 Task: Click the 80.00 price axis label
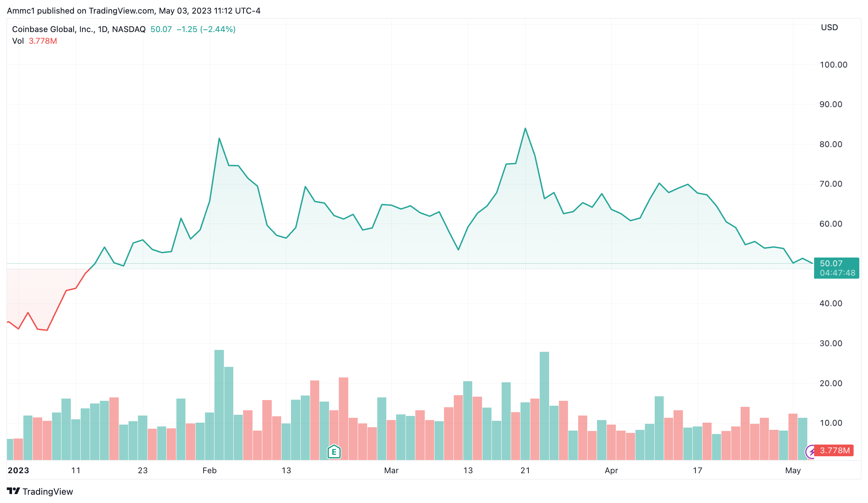tap(831, 144)
